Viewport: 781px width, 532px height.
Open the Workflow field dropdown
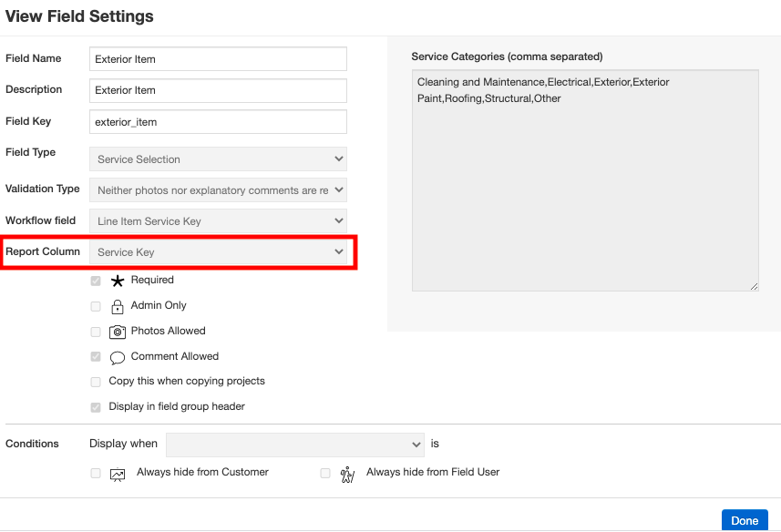point(218,221)
